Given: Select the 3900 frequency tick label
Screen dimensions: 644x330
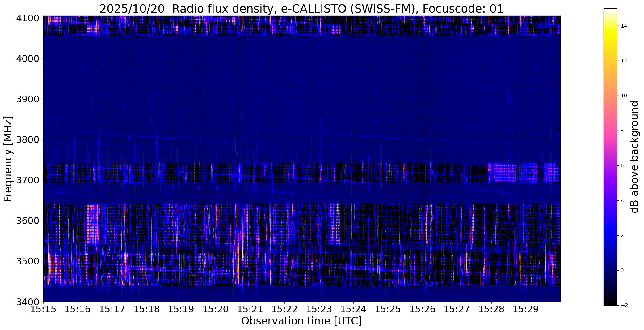Looking at the screenshot, I should (x=27, y=99).
